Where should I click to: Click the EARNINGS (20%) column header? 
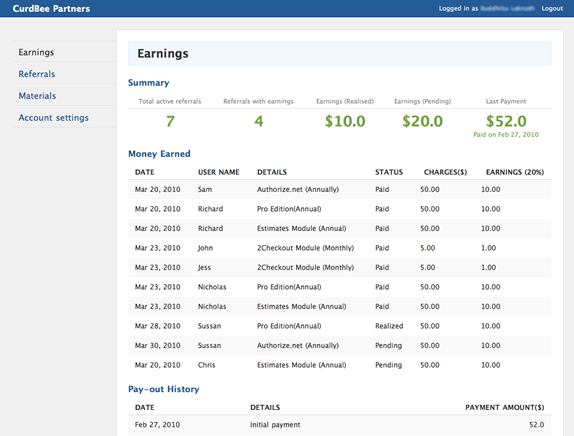click(x=515, y=172)
